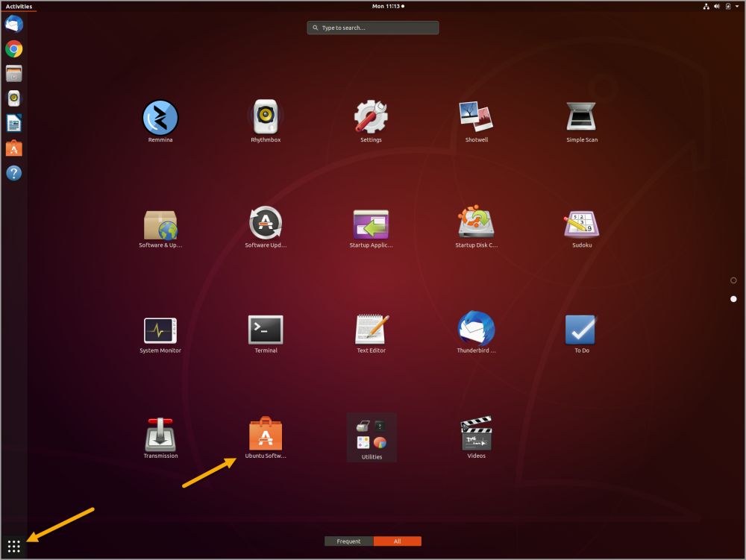Select the All tab
746x560 pixels.
[x=398, y=541]
